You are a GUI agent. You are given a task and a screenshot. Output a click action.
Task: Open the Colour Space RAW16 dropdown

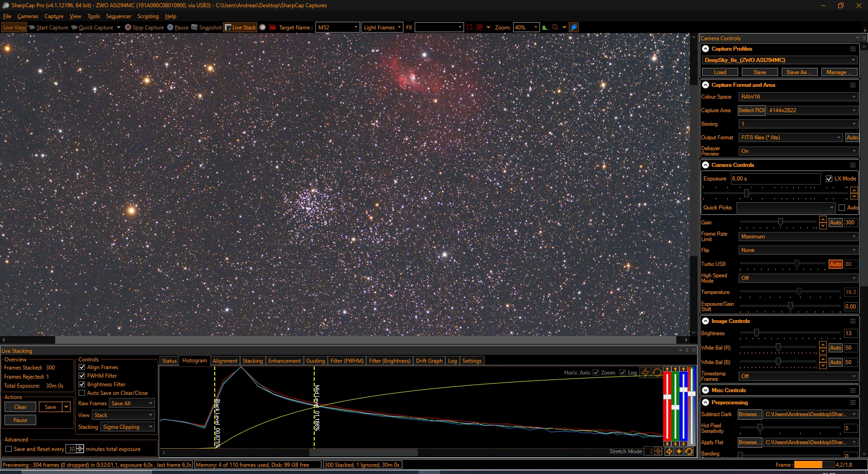coord(798,97)
